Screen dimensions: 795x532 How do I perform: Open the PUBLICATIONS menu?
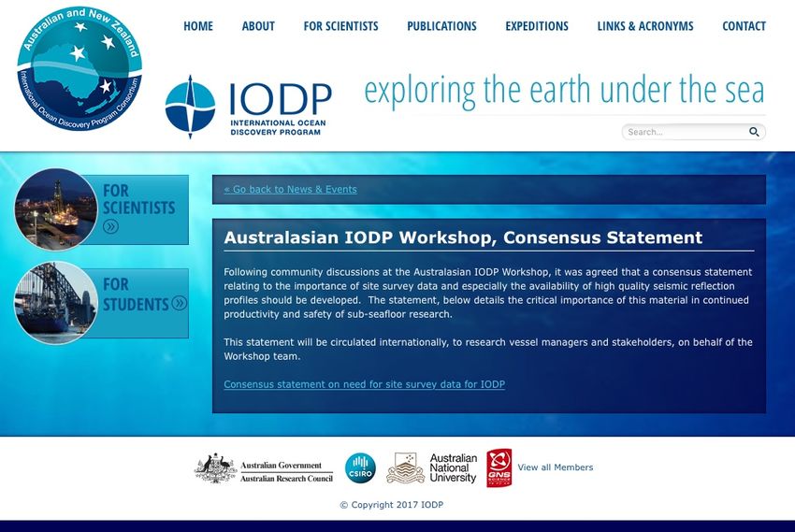point(441,26)
